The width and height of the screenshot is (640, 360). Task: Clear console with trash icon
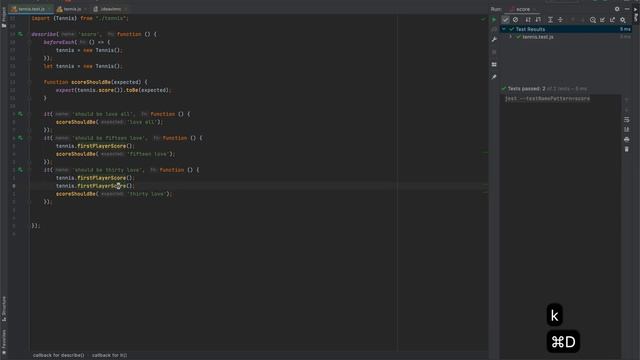tap(627, 149)
